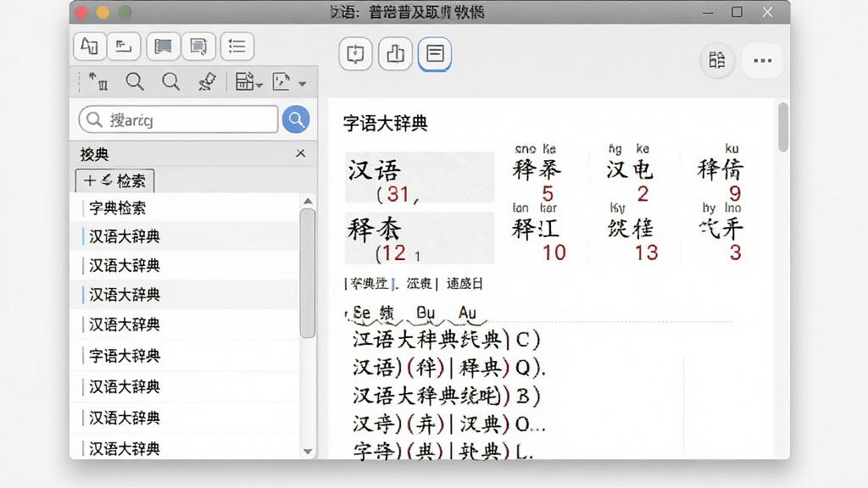Click the round character icon near More options
Screen dimensions: 868x488
[x=717, y=60]
